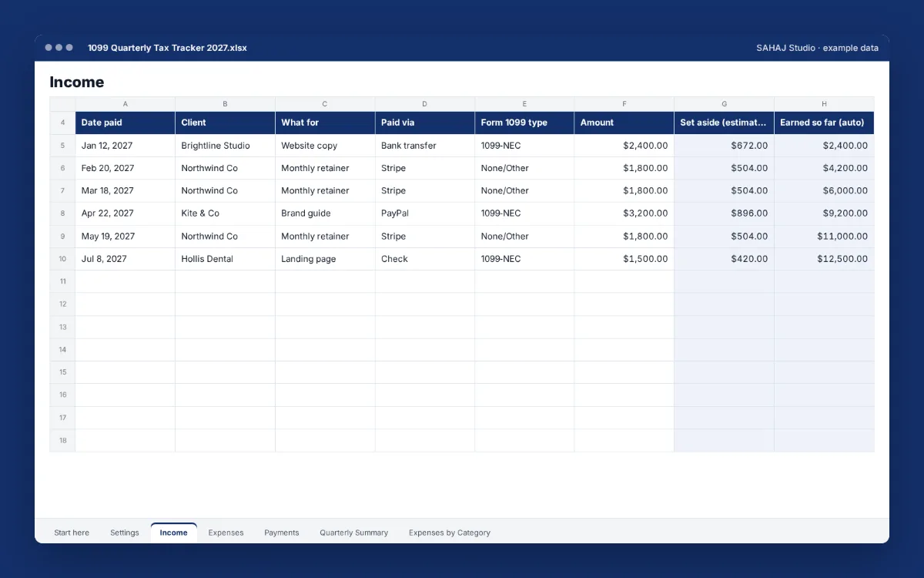This screenshot has height=578, width=924.
Task: Select the Jan 12, 2027 date cell
Action: 126,146
